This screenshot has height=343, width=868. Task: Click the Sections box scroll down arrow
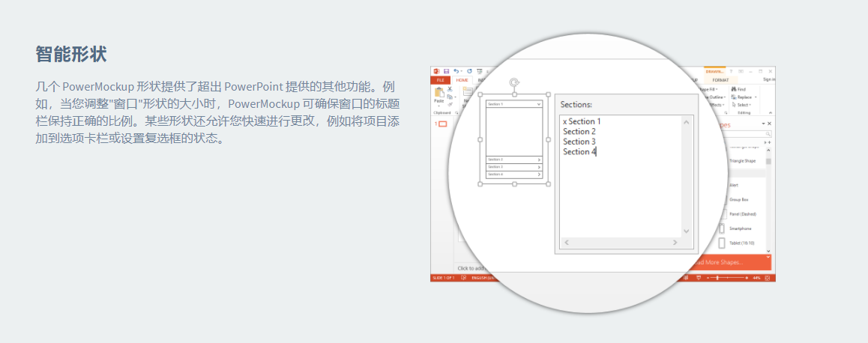[x=687, y=231]
